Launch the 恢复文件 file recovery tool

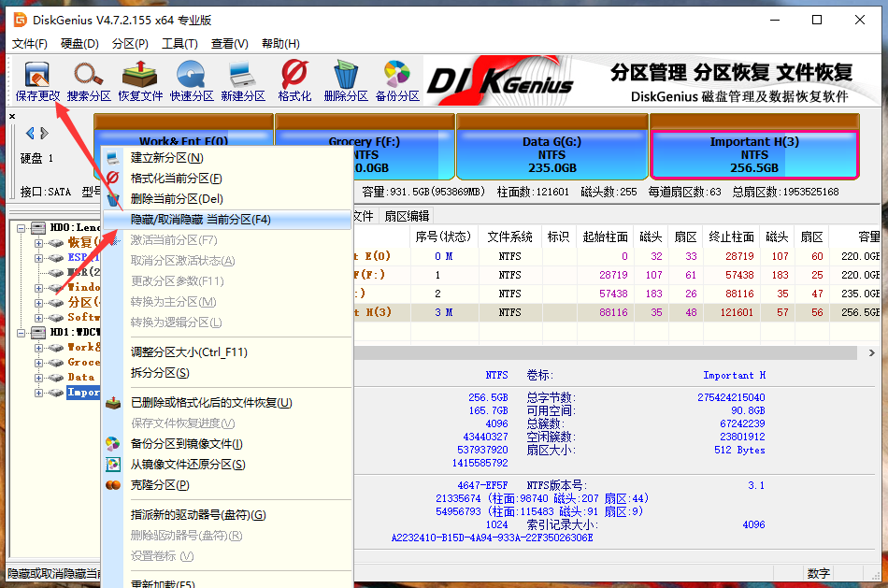coord(140,81)
